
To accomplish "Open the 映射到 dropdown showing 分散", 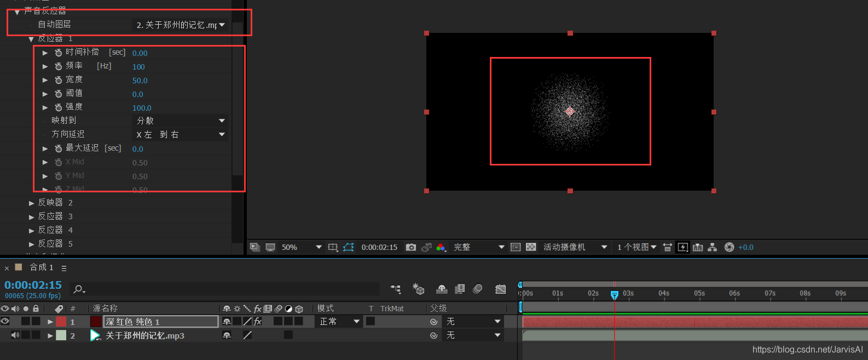I will (181, 121).
